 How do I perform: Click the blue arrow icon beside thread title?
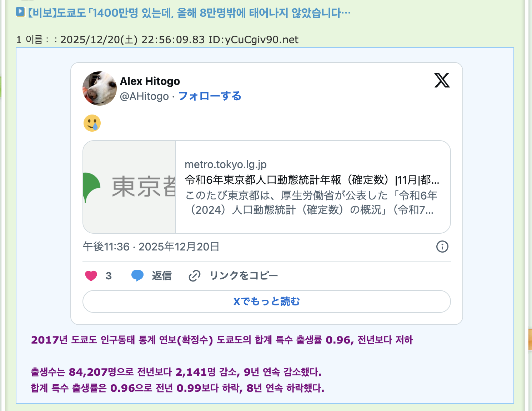[x=20, y=12]
